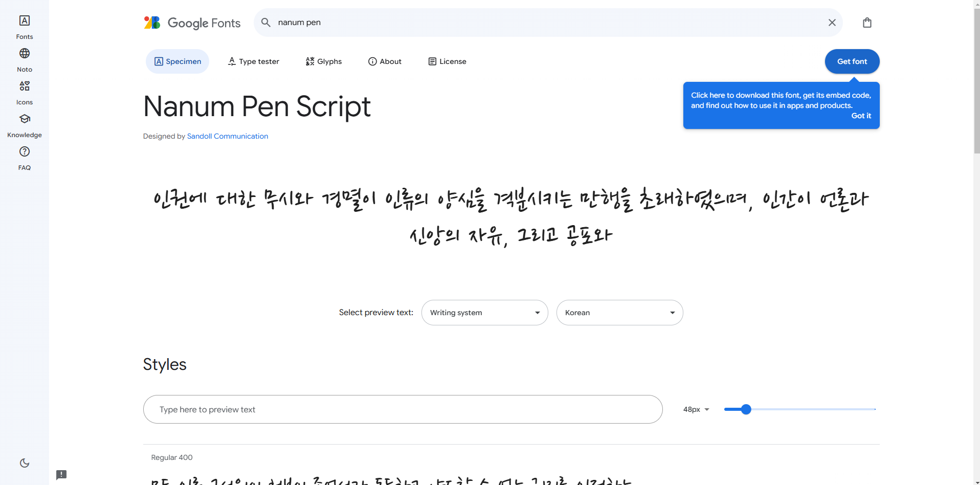980x485 pixels.
Task: Click the Korean sample preview text
Action: [x=511, y=217]
